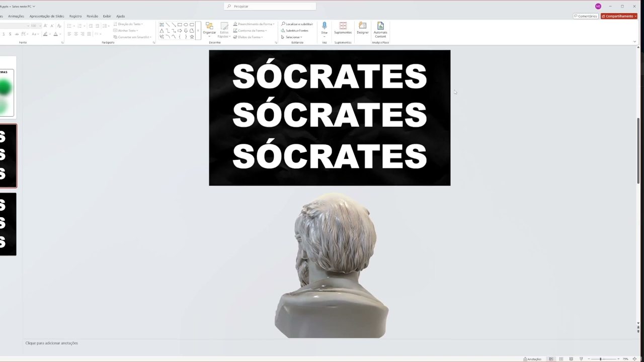This screenshot has height=362, width=644.
Task: Start dictation with the Ditar microphone
Action: click(x=324, y=28)
